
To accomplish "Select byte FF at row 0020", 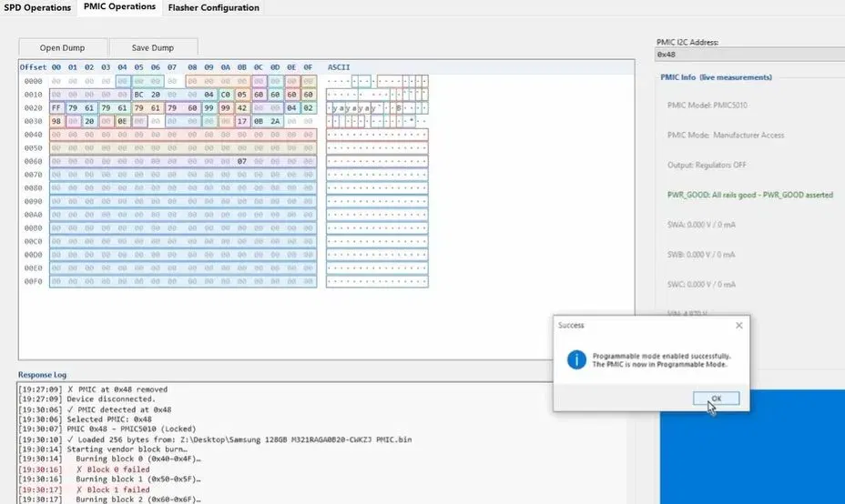I will tap(56, 107).
